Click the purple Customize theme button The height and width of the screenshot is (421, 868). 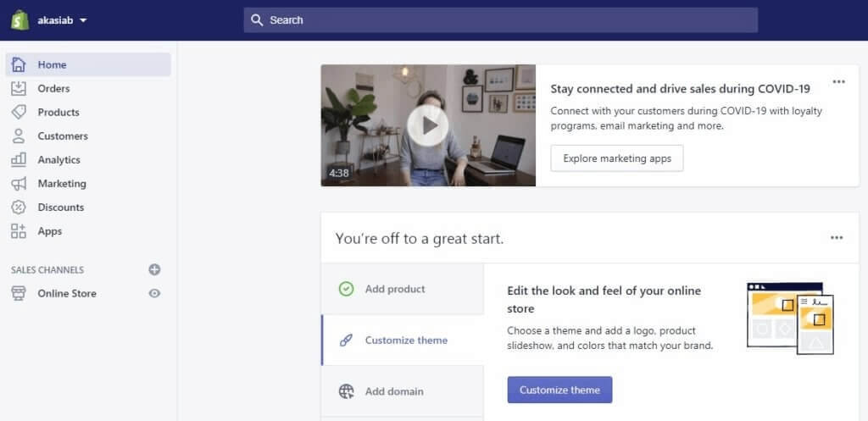point(559,390)
